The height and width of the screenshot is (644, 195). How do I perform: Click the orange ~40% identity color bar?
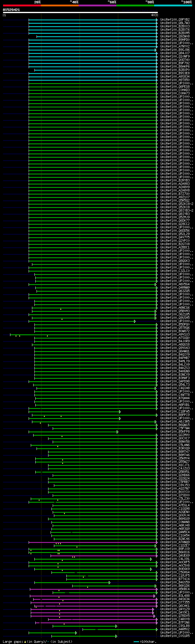point(60,5)
